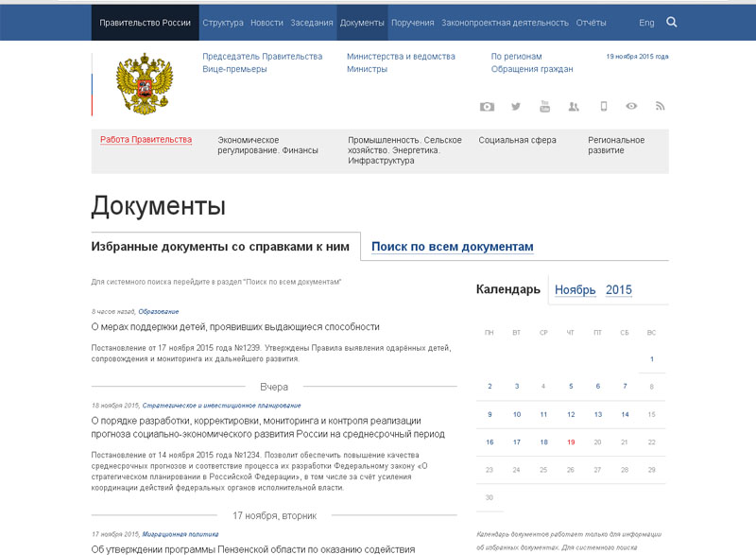756x555 pixels.
Task: Open the 2015 year selector
Action: pos(619,290)
